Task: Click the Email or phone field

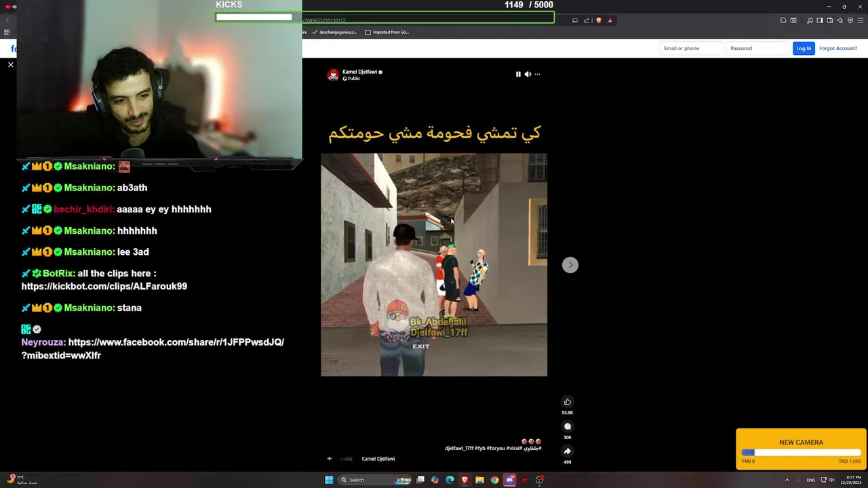Action: tap(691, 48)
